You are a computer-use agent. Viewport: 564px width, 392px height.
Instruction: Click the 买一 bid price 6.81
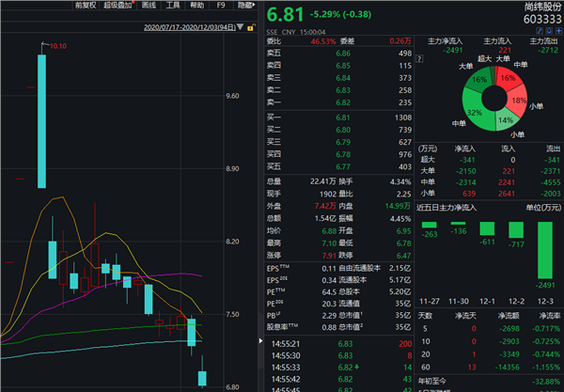[x=343, y=118]
